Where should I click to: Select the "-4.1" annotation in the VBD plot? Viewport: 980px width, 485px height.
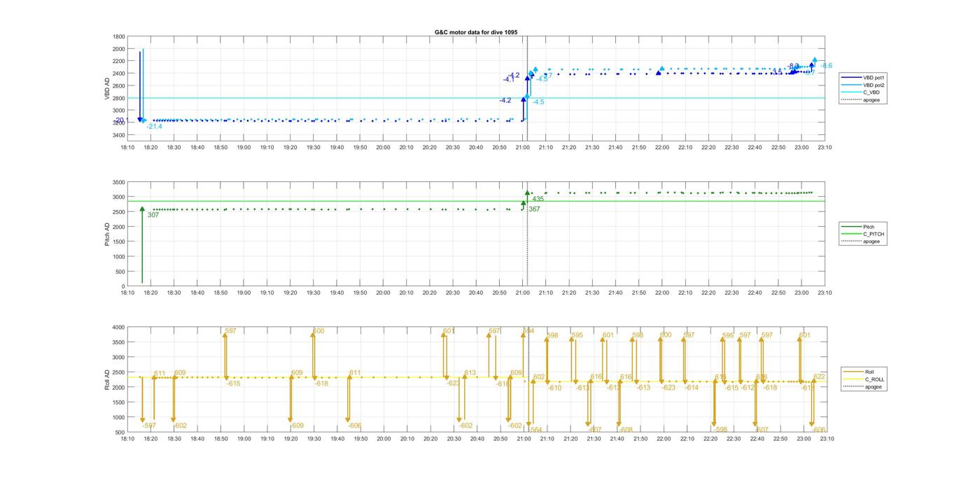tap(509, 80)
